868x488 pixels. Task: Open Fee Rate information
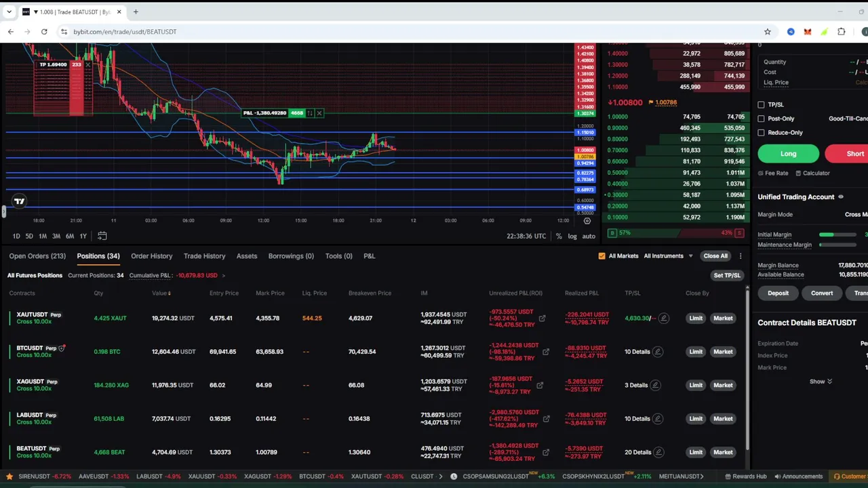point(773,173)
